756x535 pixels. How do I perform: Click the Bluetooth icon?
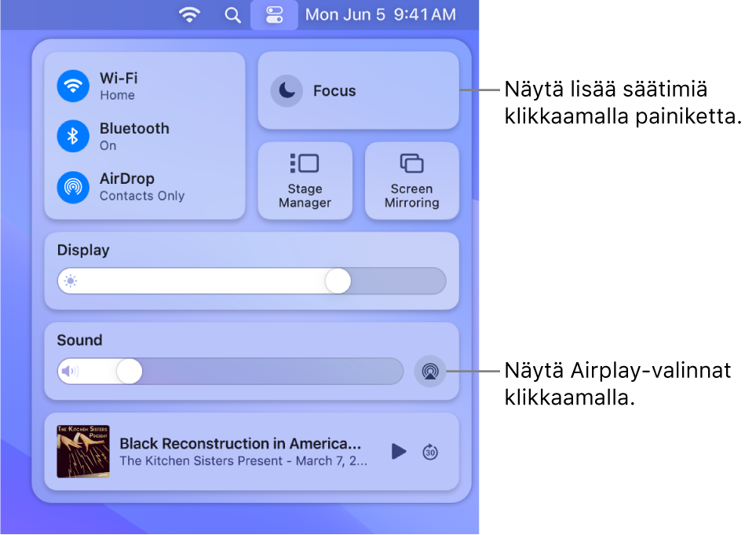[x=72, y=137]
